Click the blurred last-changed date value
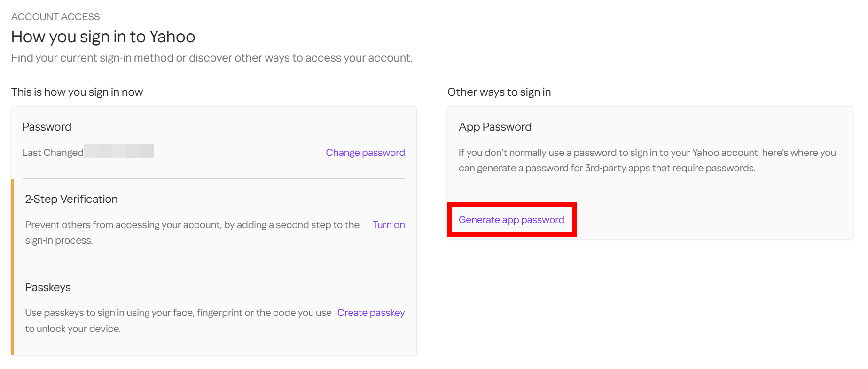 pyautogui.click(x=119, y=151)
